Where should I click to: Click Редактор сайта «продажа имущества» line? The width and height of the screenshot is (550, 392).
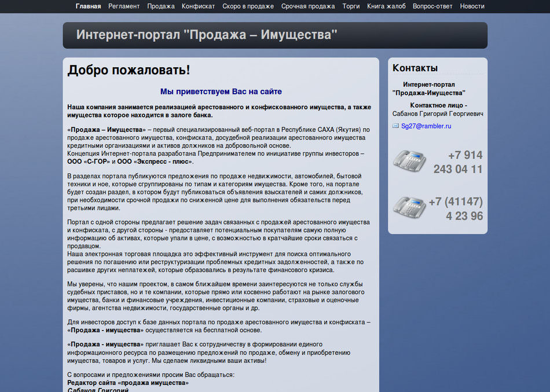tap(128, 383)
